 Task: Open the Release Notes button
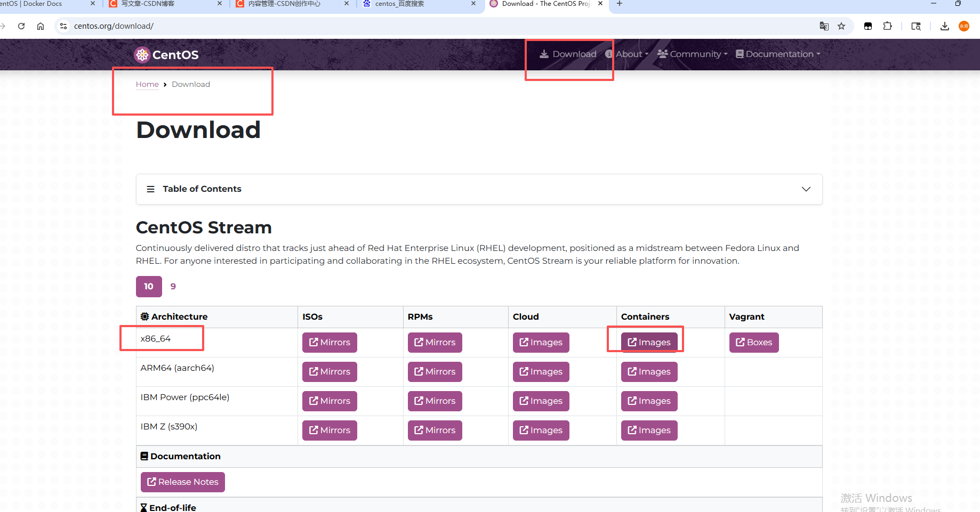[183, 482]
